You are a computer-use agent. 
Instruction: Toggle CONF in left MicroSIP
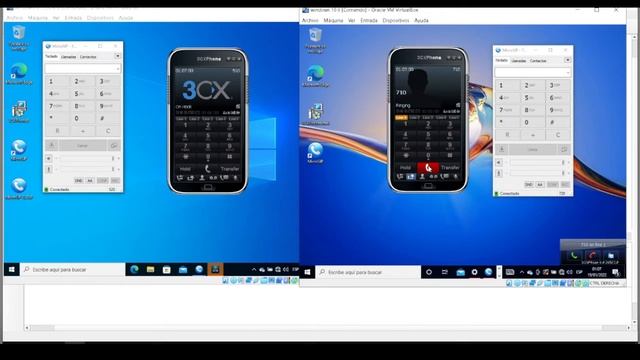pyautogui.click(x=102, y=180)
